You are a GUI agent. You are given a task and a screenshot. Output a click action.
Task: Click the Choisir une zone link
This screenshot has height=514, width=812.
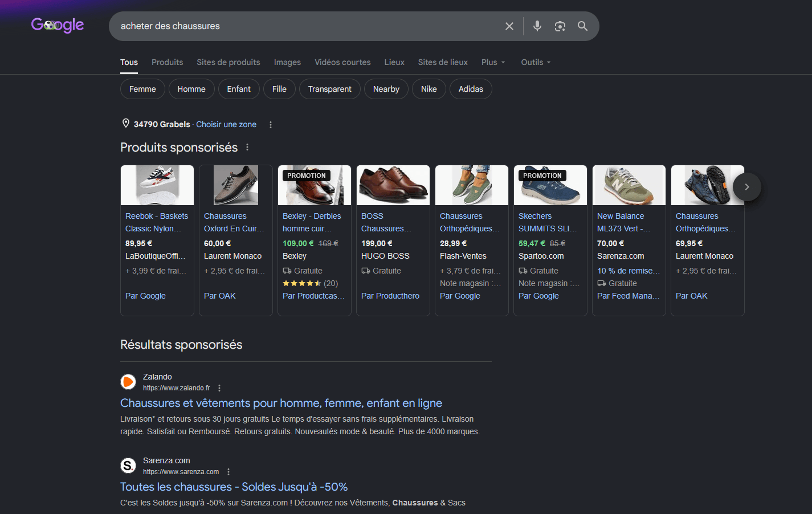pyautogui.click(x=226, y=124)
